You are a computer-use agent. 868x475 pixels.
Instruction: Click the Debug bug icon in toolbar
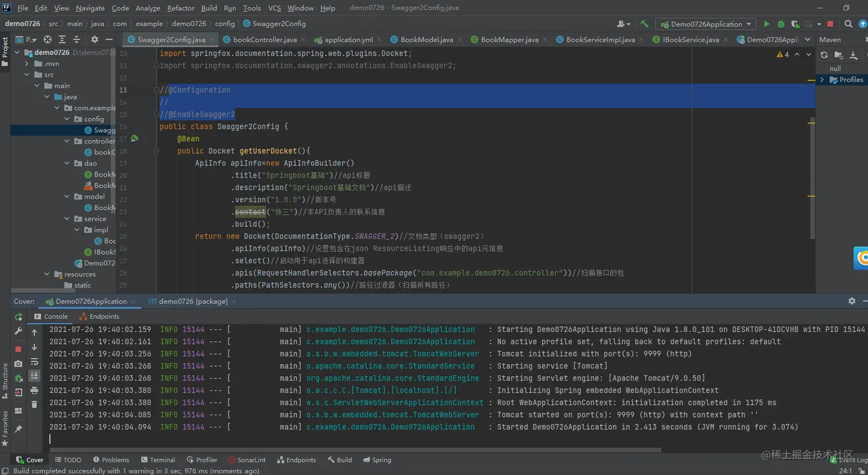(781, 24)
